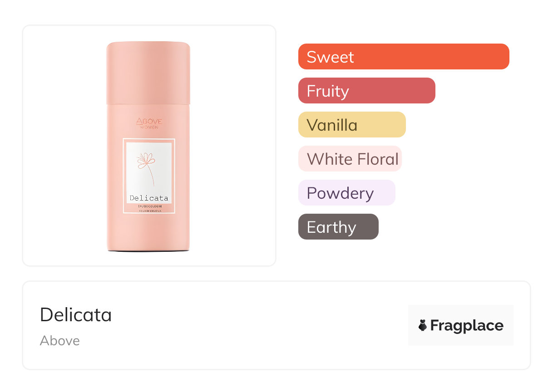Choose the Vanilla accord bar
This screenshot has width=553, height=392.
pyautogui.click(x=351, y=125)
